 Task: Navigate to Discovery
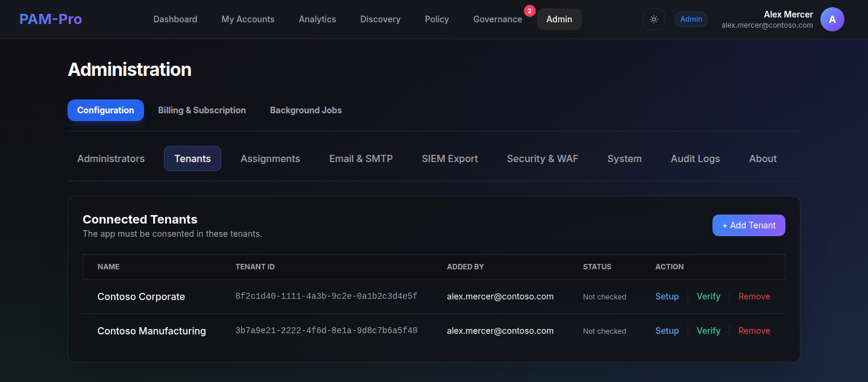click(x=380, y=19)
